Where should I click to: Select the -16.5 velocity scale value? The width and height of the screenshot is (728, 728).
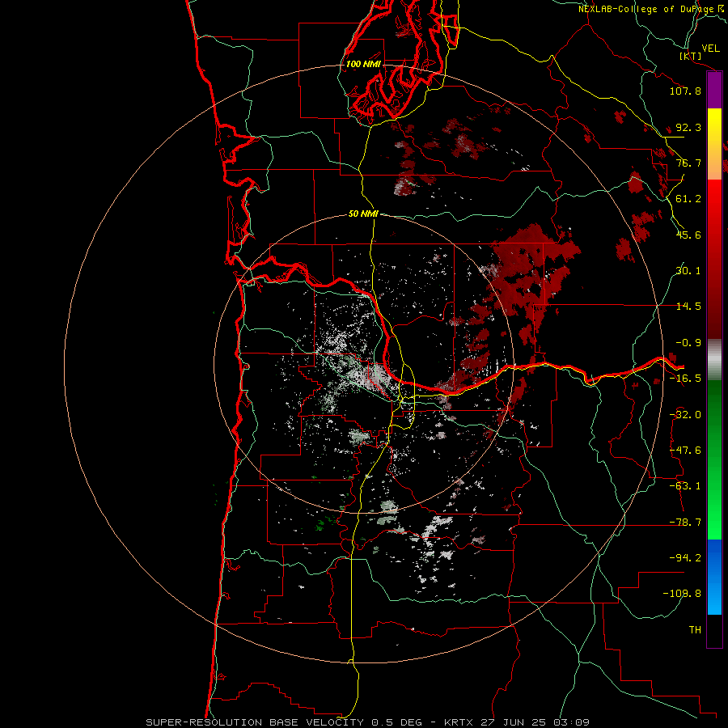click(685, 379)
